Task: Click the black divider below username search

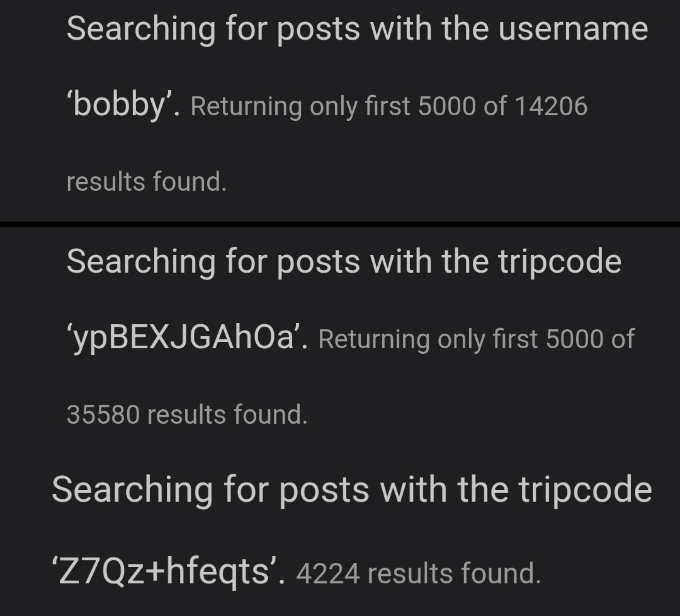Action: point(340,224)
